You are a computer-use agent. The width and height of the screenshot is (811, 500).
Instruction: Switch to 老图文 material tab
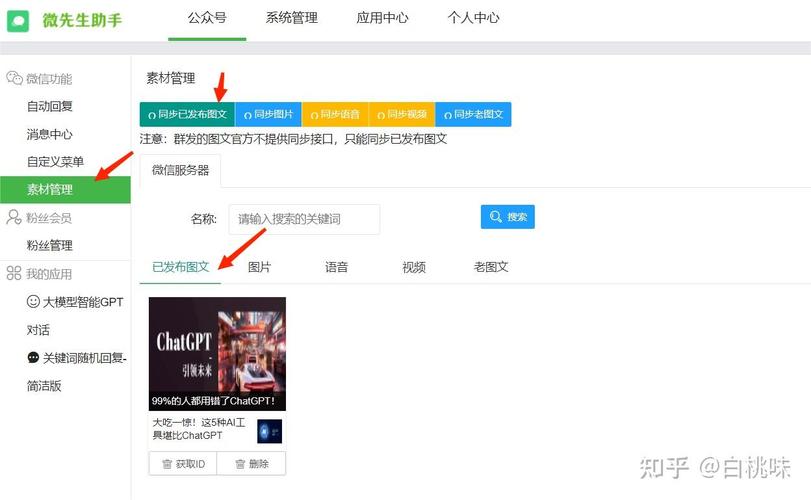pyautogui.click(x=491, y=267)
